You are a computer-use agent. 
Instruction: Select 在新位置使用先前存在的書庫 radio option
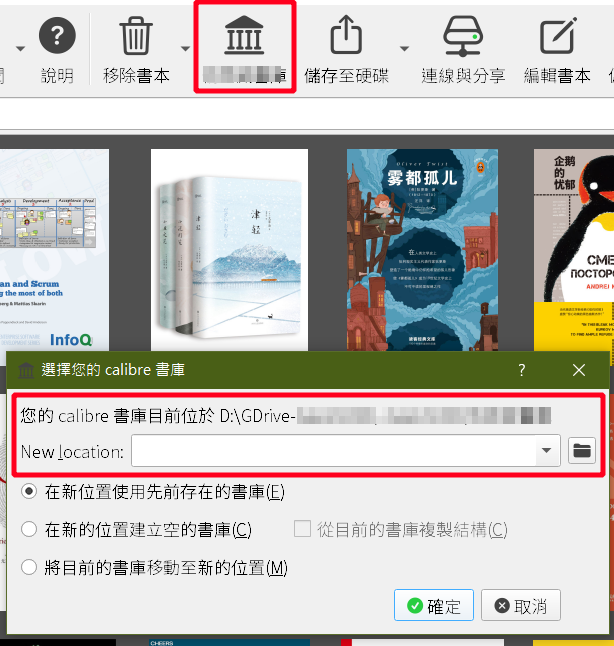(x=30, y=492)
